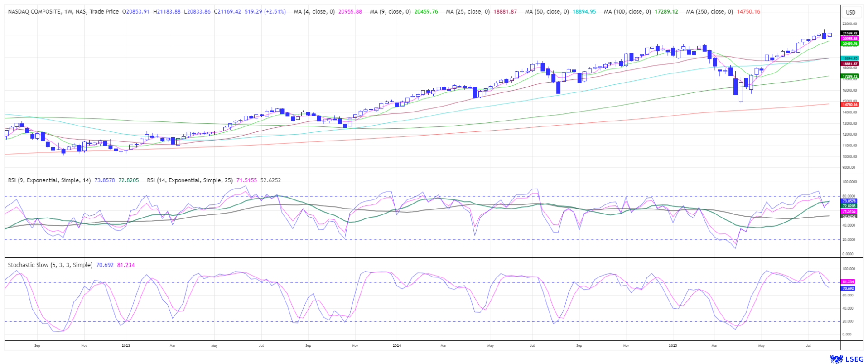Click the 2024 label on the time axis
Viewport: 868px width, 364px height.
(397, 346)
